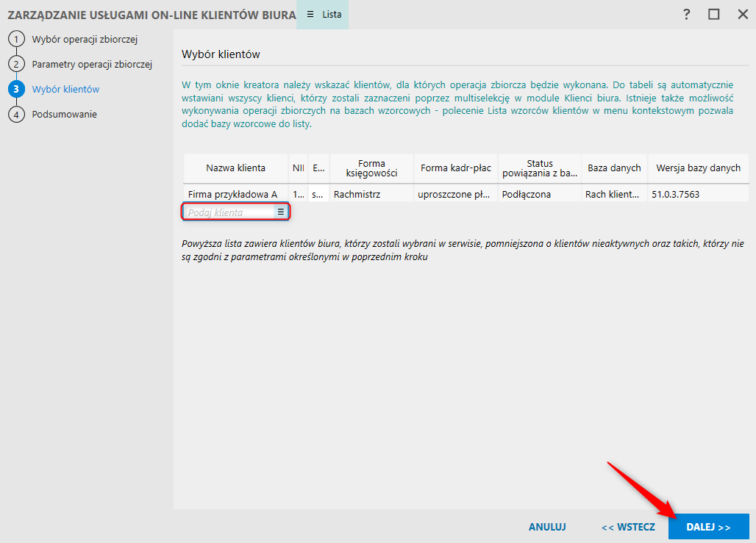Viewport: 756px width, 543px height.
Task: Click the Rach klient... database cell
Action: pyautogui.click(x=614, y=194)
